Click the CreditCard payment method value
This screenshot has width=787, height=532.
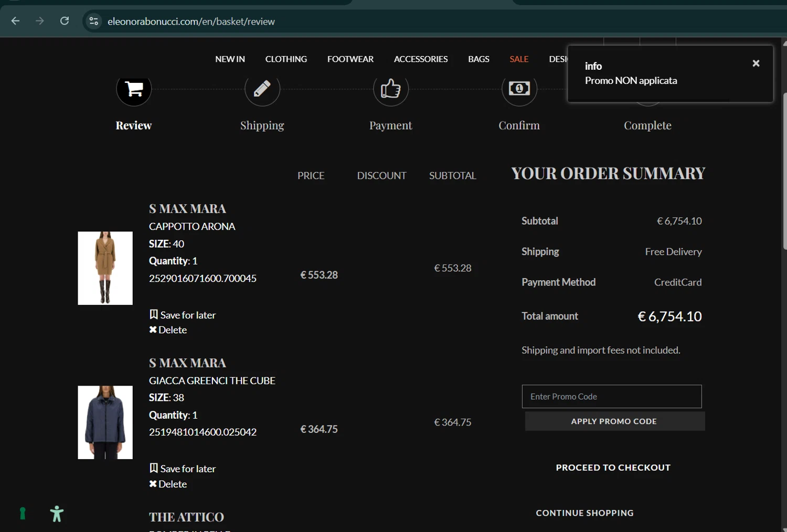coord(678,282)
